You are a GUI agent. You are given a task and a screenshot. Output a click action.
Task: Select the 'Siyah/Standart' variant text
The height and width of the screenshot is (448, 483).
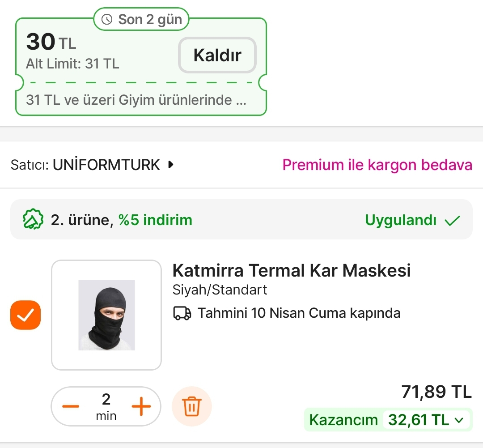click(220, 290)
